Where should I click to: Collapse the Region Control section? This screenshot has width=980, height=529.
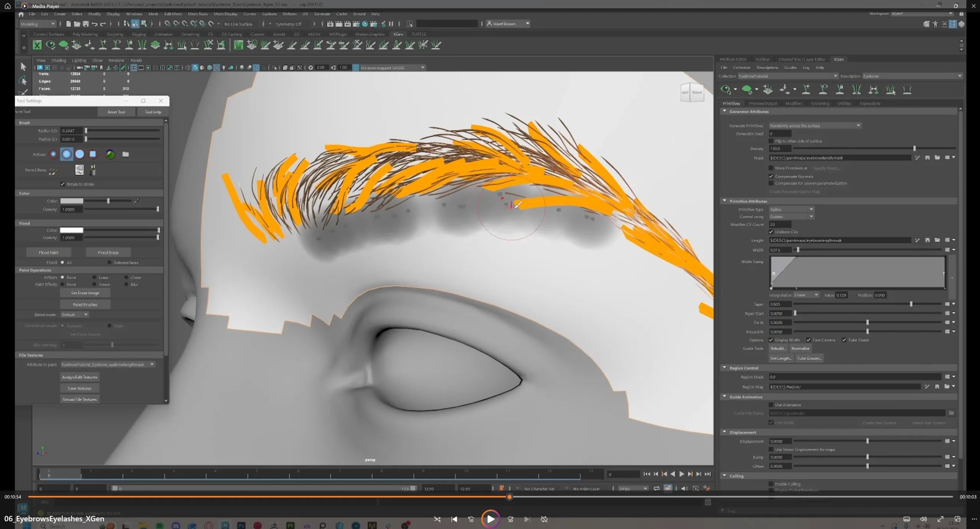pos(724,368)
